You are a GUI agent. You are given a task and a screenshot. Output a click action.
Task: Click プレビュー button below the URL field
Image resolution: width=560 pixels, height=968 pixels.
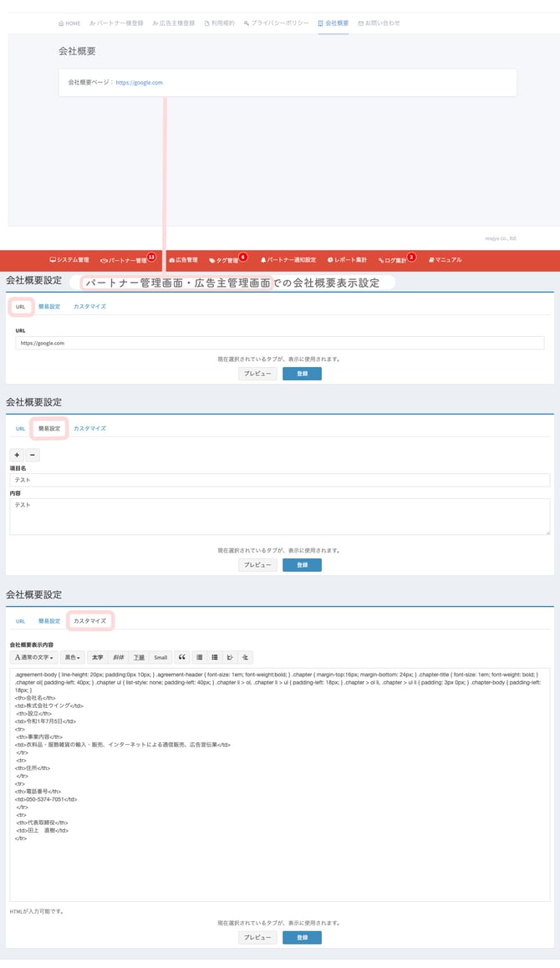click(257, 374)
